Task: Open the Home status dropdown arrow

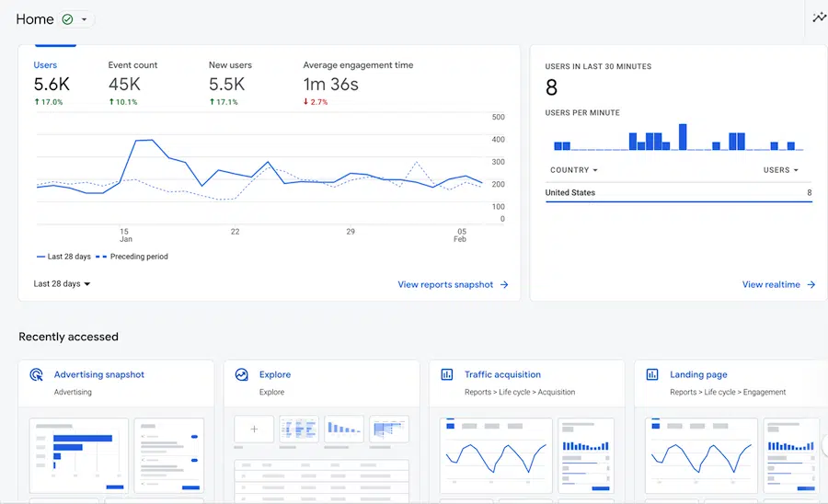Action: pyautogui.click(x=85, y=19)
